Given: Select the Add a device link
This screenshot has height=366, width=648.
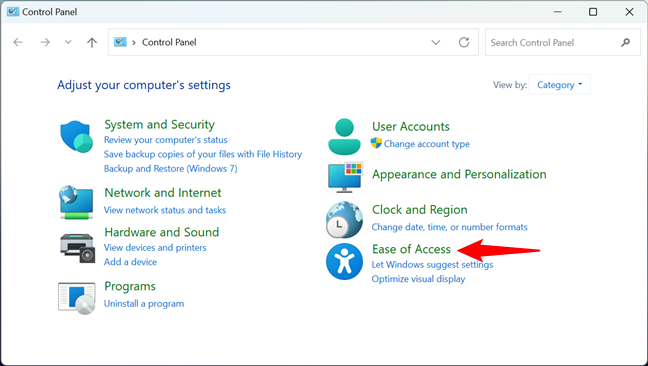Looking at the screenshot, I should pyautogui.click(x=130, y=262).
